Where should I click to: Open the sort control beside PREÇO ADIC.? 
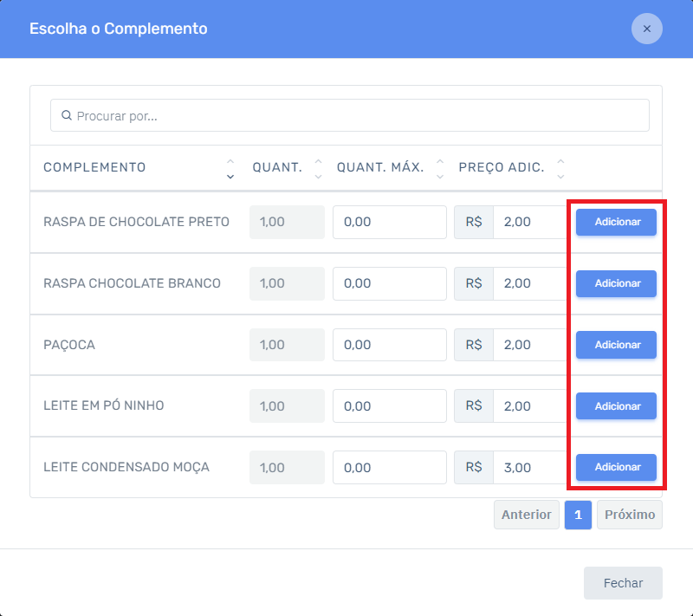coord(560,166)
